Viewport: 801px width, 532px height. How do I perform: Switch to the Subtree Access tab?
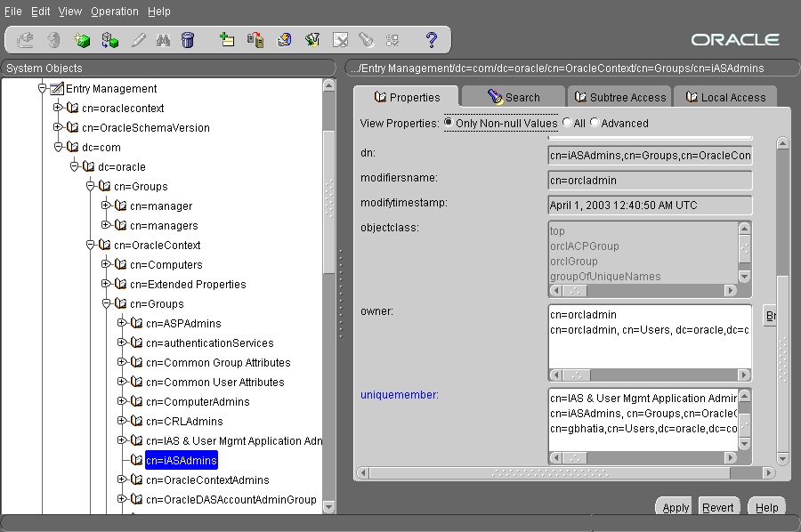click(x=619, y=96)
